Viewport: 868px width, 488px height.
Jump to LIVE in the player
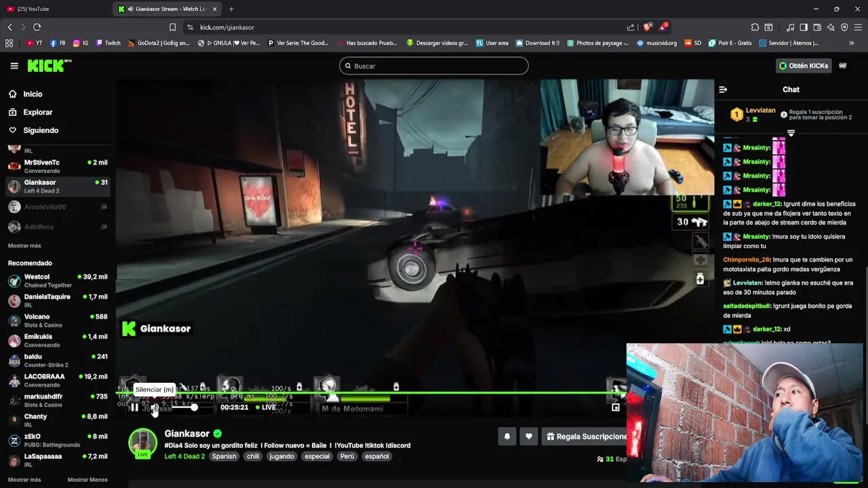tap(266, 407)
